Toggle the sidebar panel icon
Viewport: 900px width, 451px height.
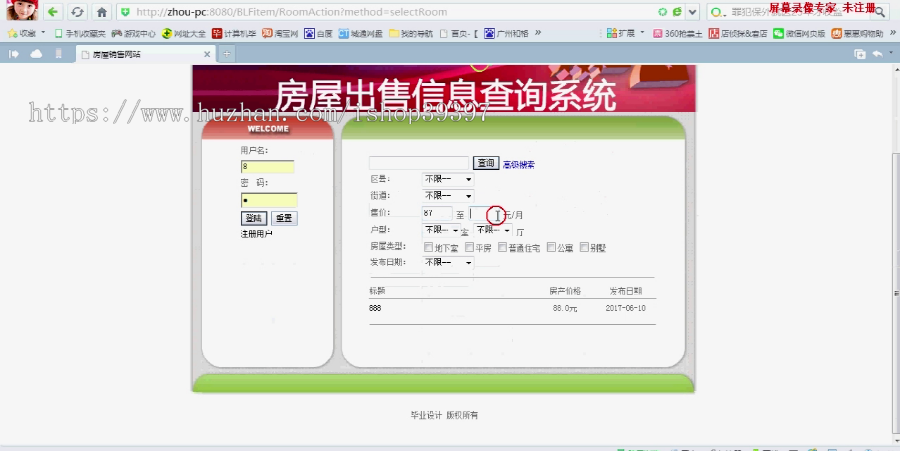click(14, 54)
